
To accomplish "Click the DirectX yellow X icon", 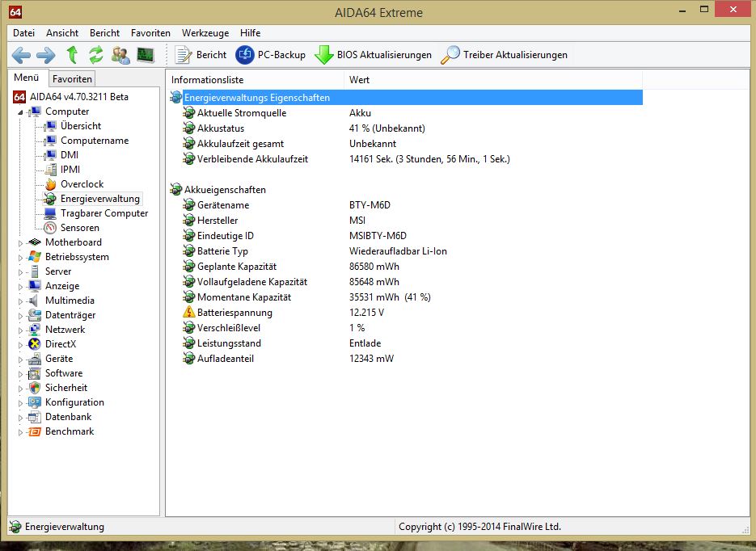I will [34, 344].
